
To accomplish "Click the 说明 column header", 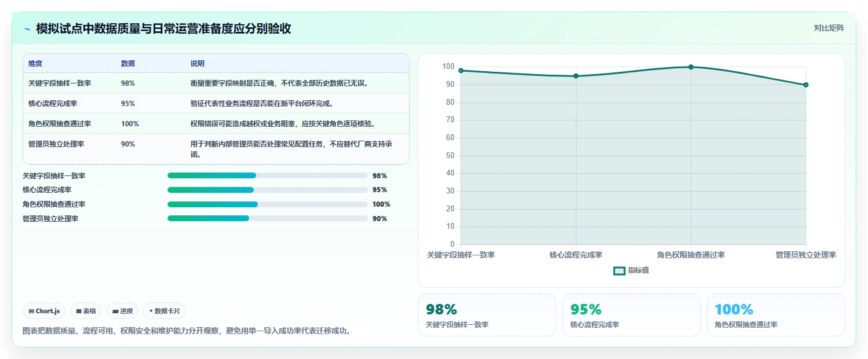I will pos(198,64).
